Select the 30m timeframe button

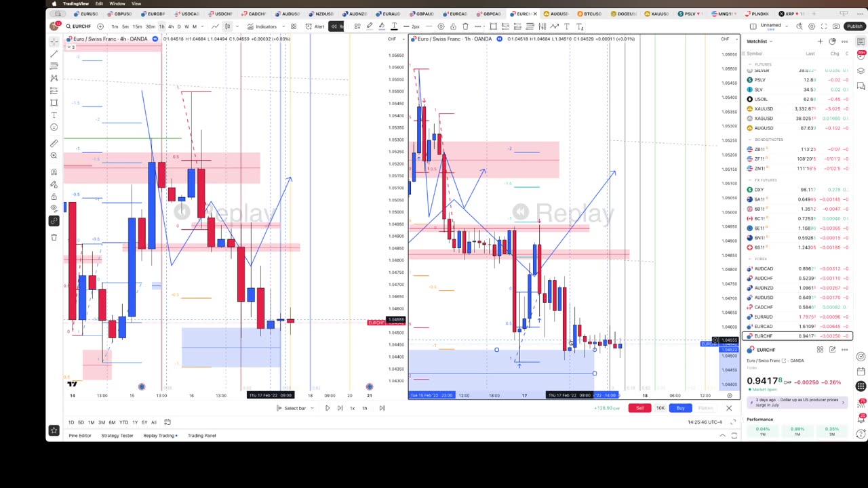click(151, 26)
